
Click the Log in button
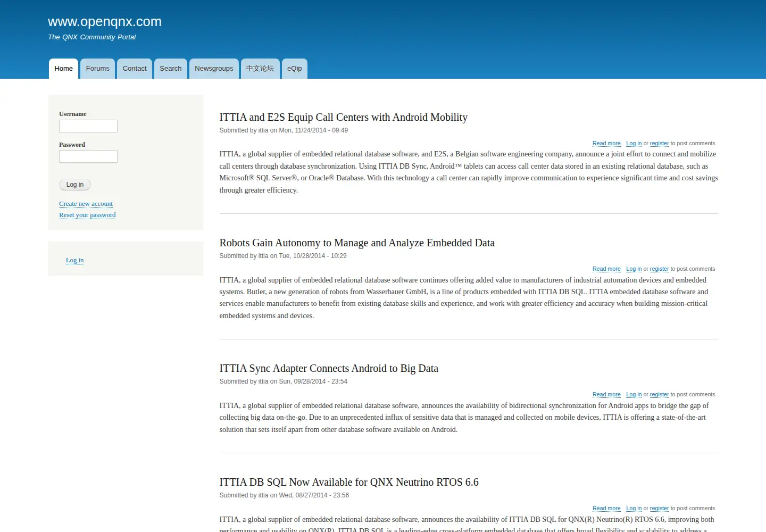[75, 185]
